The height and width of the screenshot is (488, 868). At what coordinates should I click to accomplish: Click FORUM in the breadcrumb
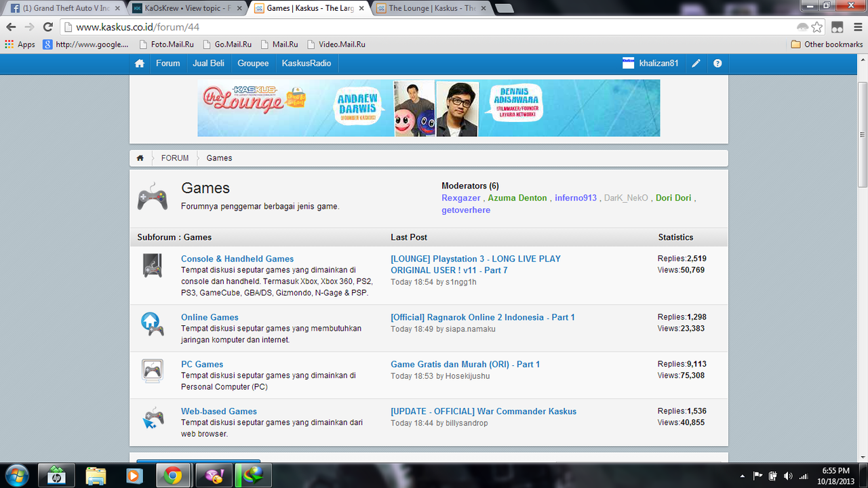[x=175, y=158]
